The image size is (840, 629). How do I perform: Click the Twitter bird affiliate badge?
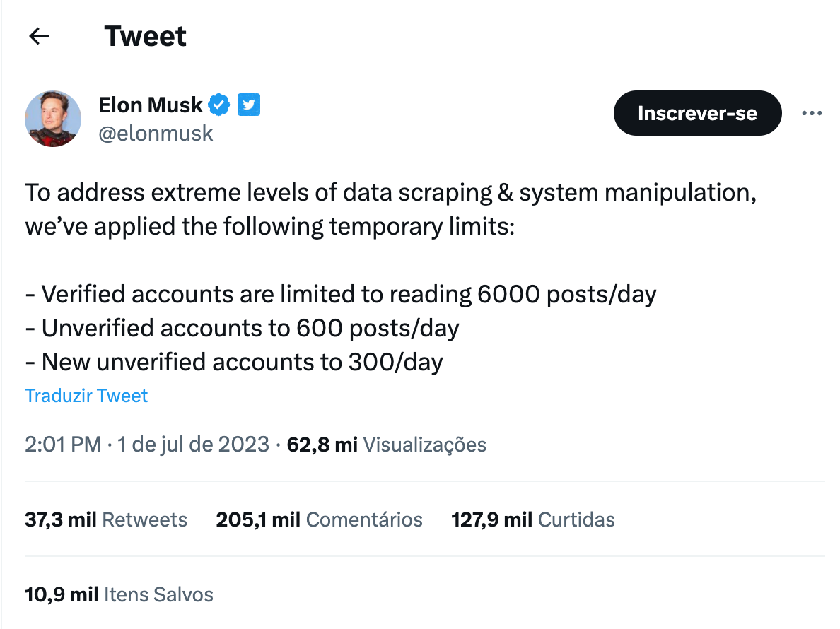point(249,105)
